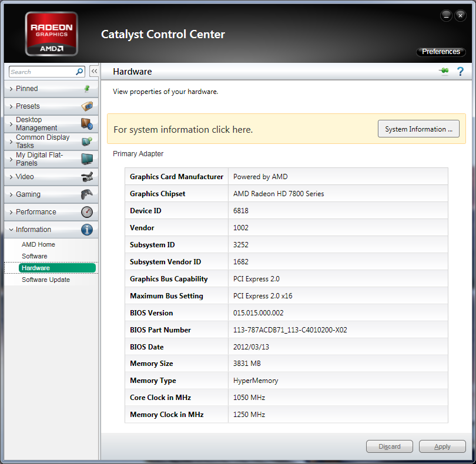Click the Device ID value 6818

(241, 211)
